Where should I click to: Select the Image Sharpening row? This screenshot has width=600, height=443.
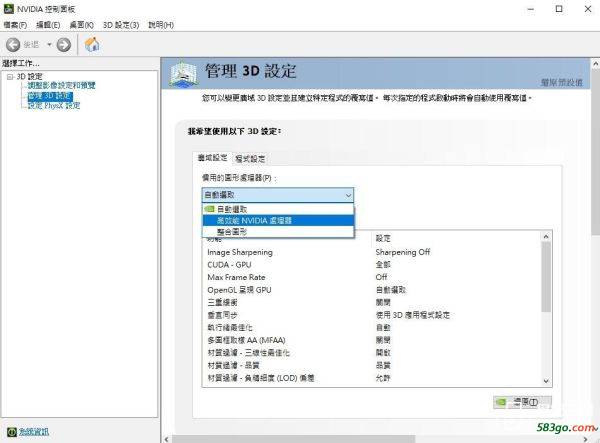[372, 252]
